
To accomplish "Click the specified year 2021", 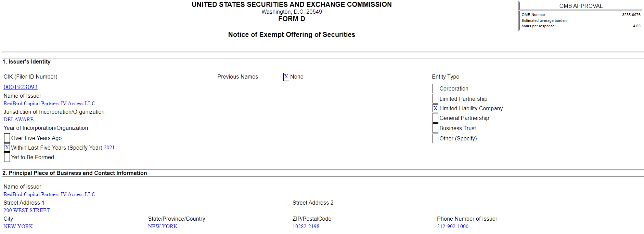I will click(x=109, y=148).
